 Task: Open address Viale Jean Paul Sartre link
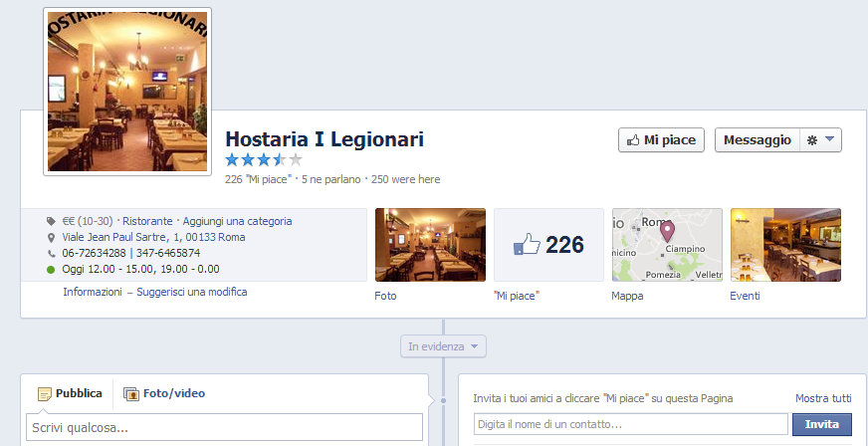point(153,237)
